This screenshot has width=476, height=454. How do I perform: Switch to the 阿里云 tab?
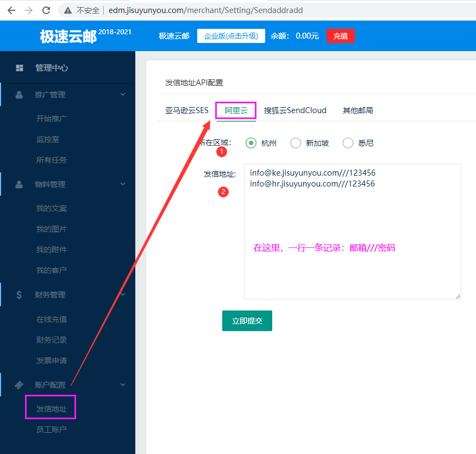pos(236,110)
